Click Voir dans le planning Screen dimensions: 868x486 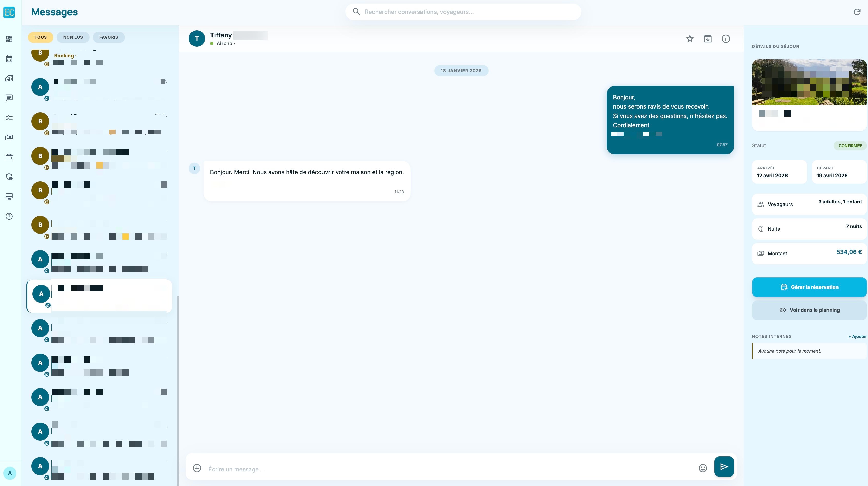(x=809, y=310)
